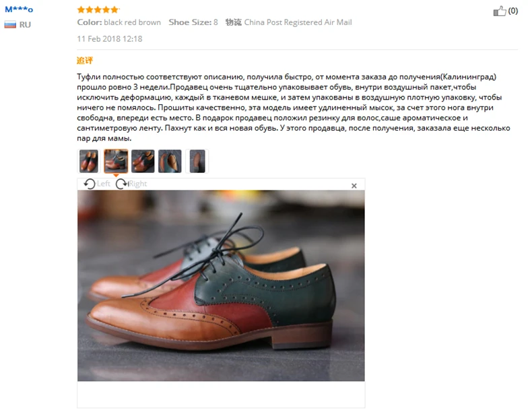Rotate the photo right

click(121, 184)
